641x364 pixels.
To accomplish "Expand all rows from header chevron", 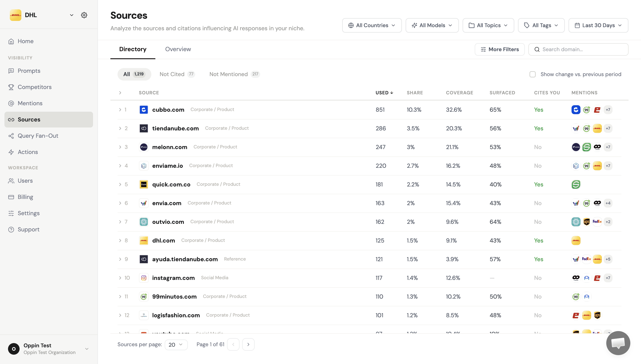I will (120, 93).
